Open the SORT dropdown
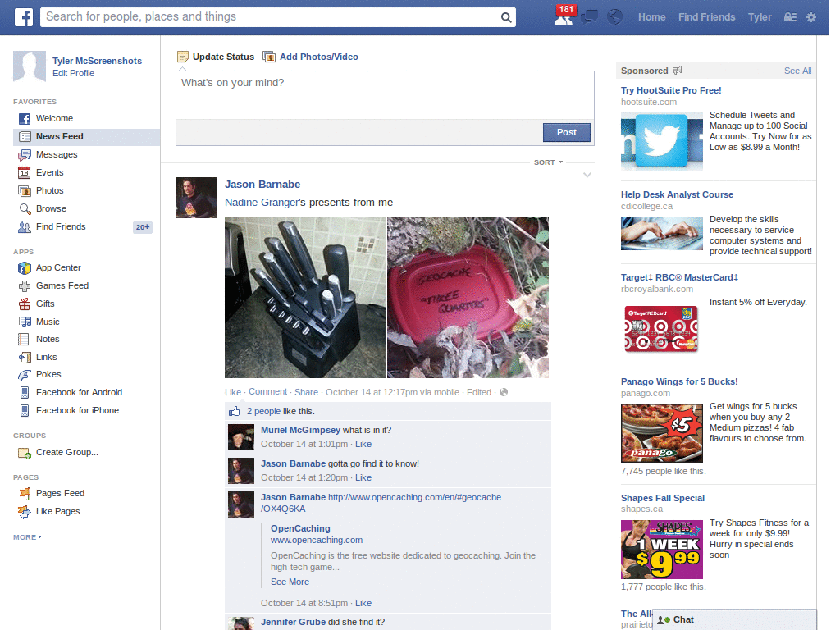 click(548, 162)
